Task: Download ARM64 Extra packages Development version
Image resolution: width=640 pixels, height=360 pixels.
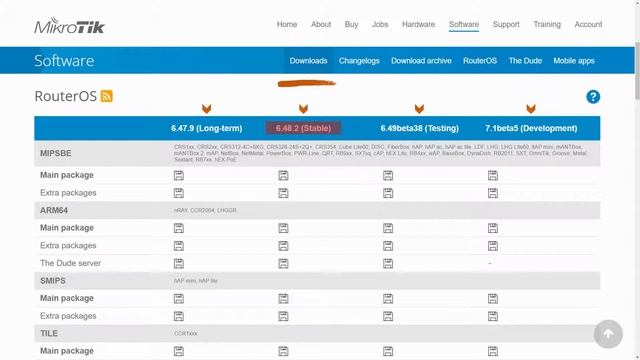Action: tap(493, 246)
